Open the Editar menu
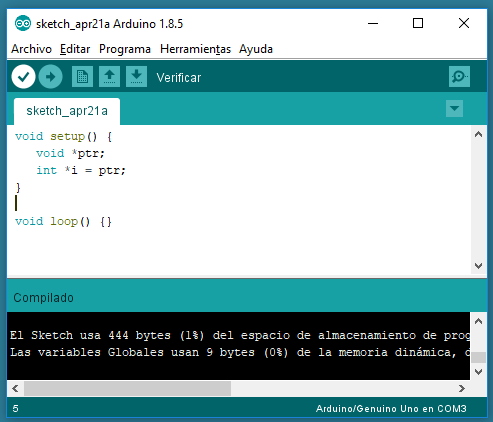The height and width of the screenshot is (422, 493). (75, 49)
